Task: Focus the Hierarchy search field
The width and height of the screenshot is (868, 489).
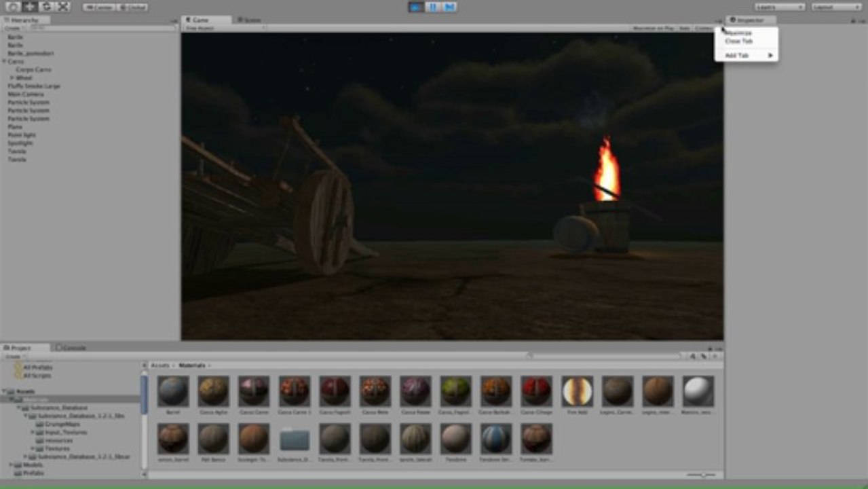Action: 102,29
